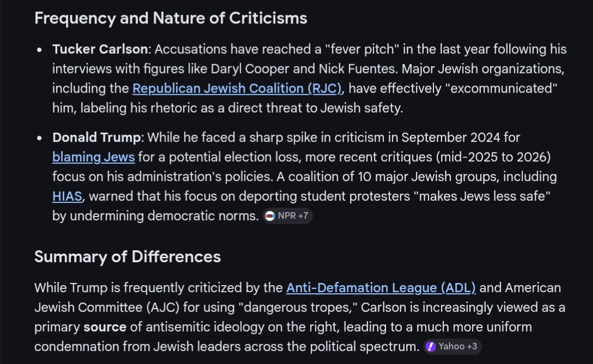Click the 'Frequency and Nature of Criticisms' heading

tap(170, 18)
